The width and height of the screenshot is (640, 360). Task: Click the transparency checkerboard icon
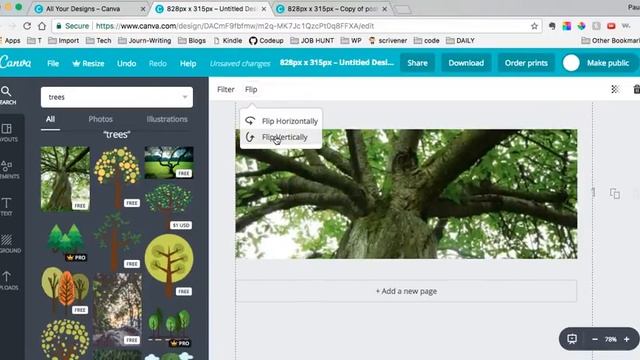(x=615, y=89)
